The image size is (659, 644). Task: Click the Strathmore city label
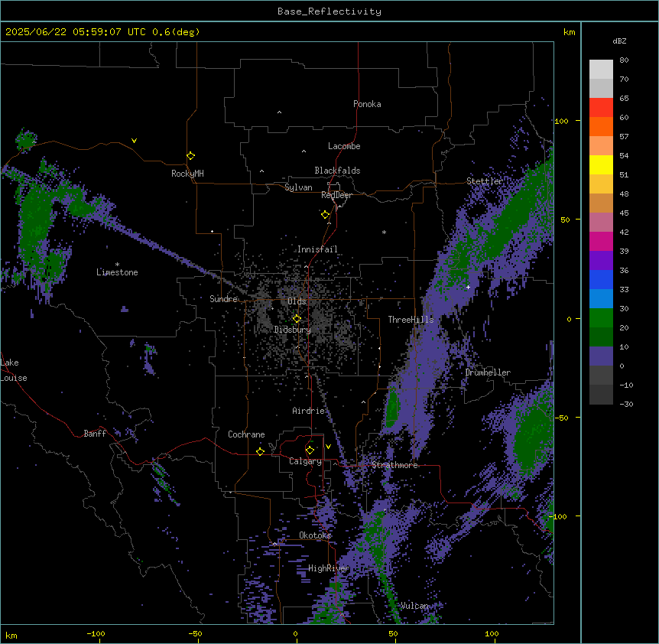pyautogui.click(x=394, y=465)
